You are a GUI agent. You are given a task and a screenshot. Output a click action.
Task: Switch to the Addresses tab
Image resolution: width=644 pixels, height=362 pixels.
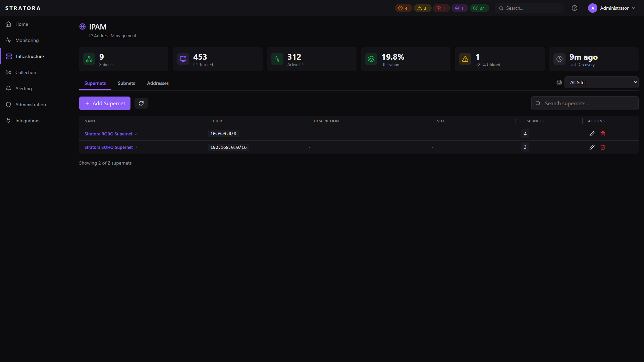(158, 83)
